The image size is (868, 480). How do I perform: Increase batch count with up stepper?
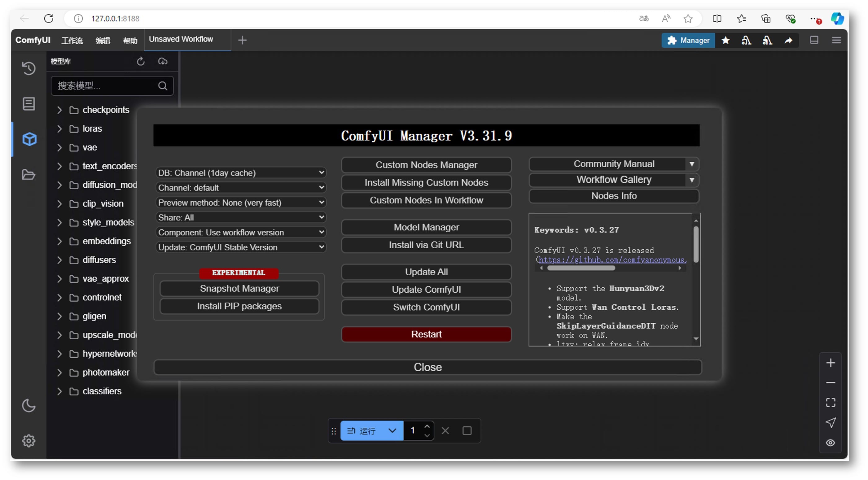[427, 426]
